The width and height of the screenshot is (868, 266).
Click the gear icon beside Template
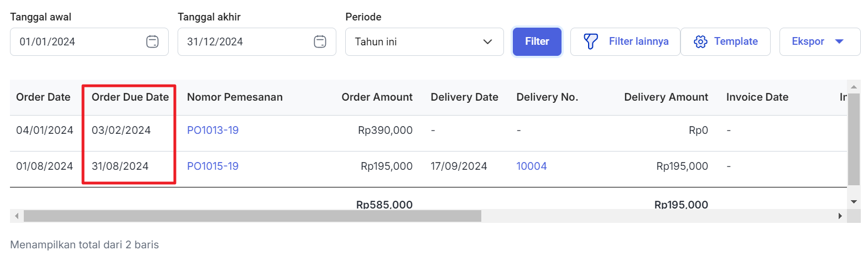pos(700,41)
